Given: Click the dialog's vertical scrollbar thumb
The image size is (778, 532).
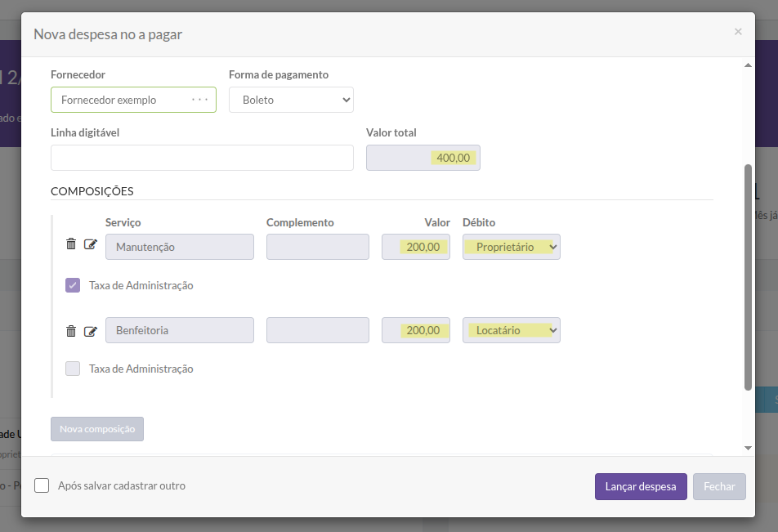Looking at the screenshot, I should coord(749,277).
